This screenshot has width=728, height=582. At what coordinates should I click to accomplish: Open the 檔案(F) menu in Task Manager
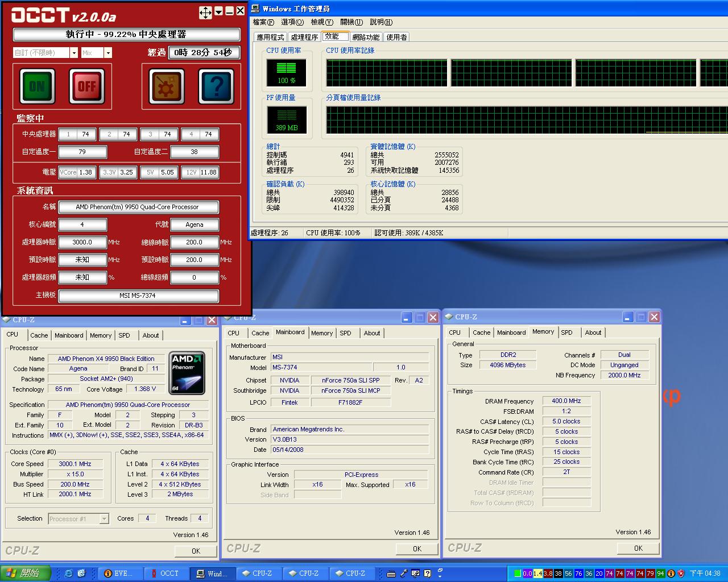point(263,22)
